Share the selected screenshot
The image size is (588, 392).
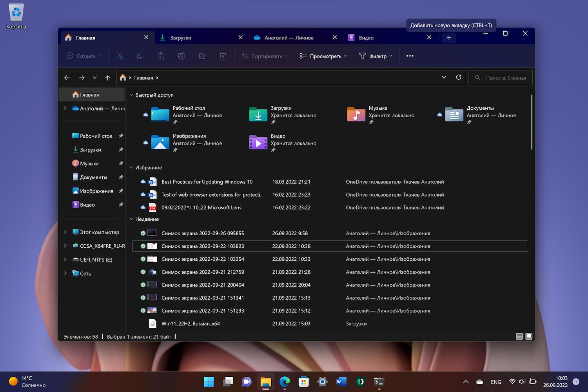202,56
